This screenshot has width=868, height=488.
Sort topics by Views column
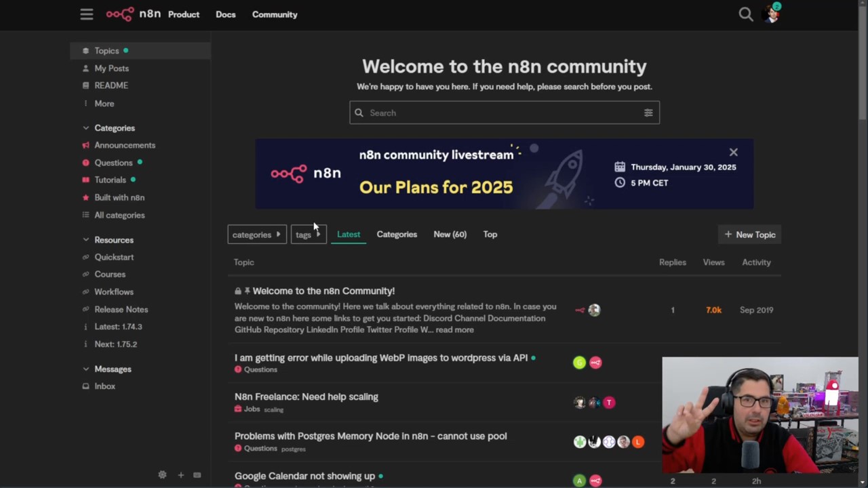713,262
